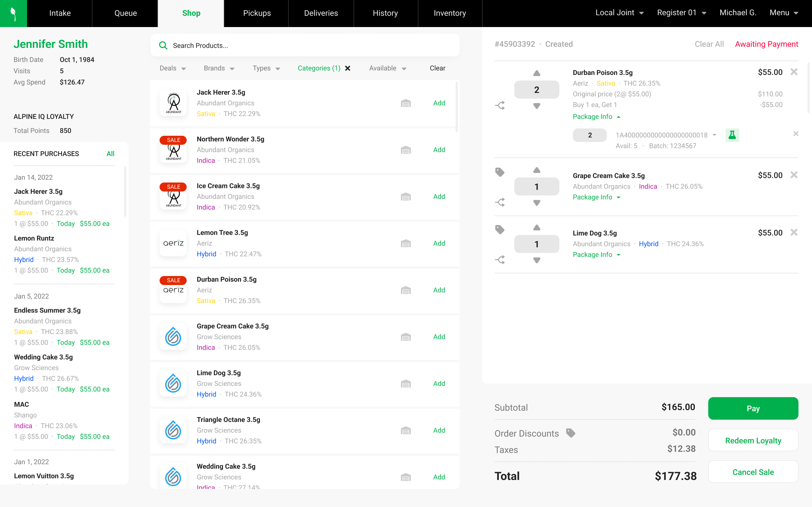Image resolution: width=812 pixels, height=507 pixels.
Task: Open the Pickups tab
Action: pyautogui.click(x=257, y=14)
